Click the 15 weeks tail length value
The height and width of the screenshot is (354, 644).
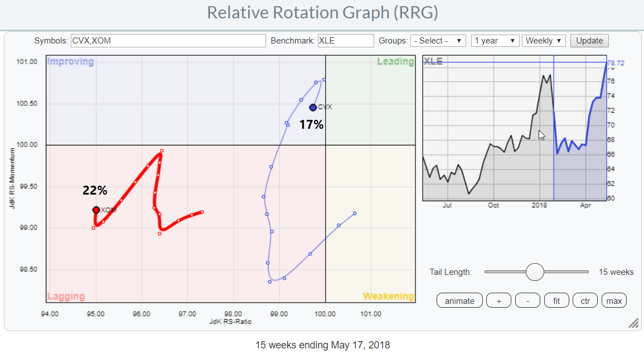click(x=616, y=272)
